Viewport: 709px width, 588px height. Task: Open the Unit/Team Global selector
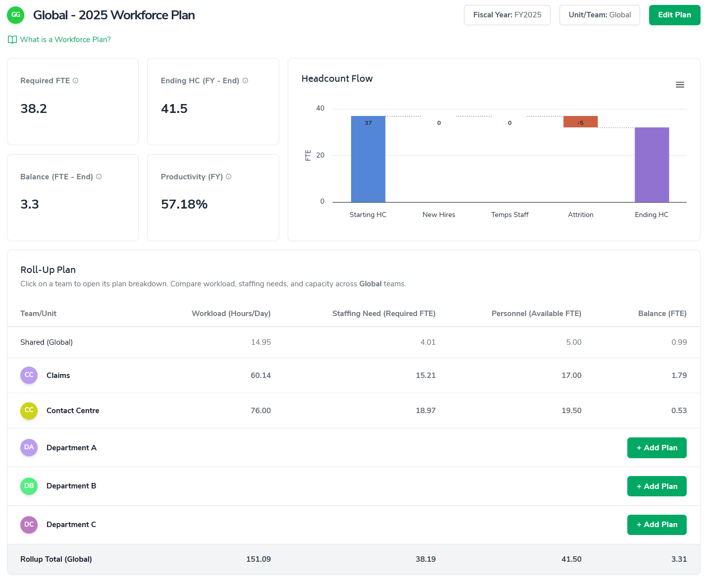pyautogui.click(x=599, y=15)
